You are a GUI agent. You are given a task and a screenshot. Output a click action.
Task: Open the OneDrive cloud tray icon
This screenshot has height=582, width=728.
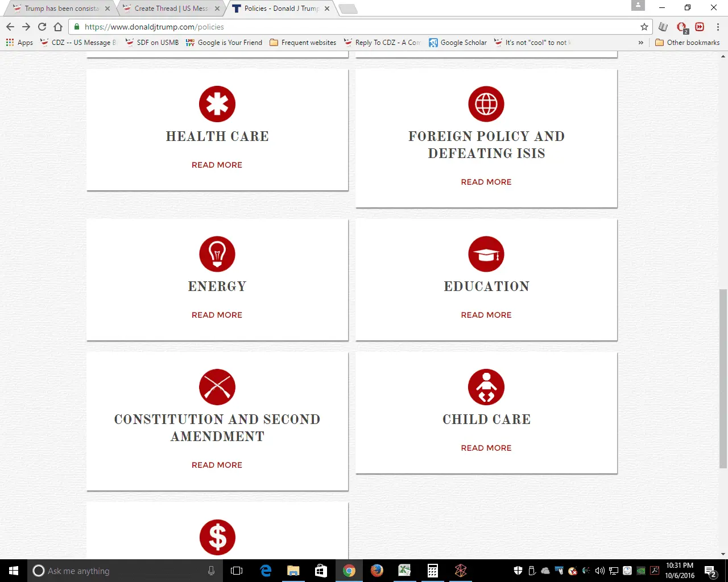545,571
